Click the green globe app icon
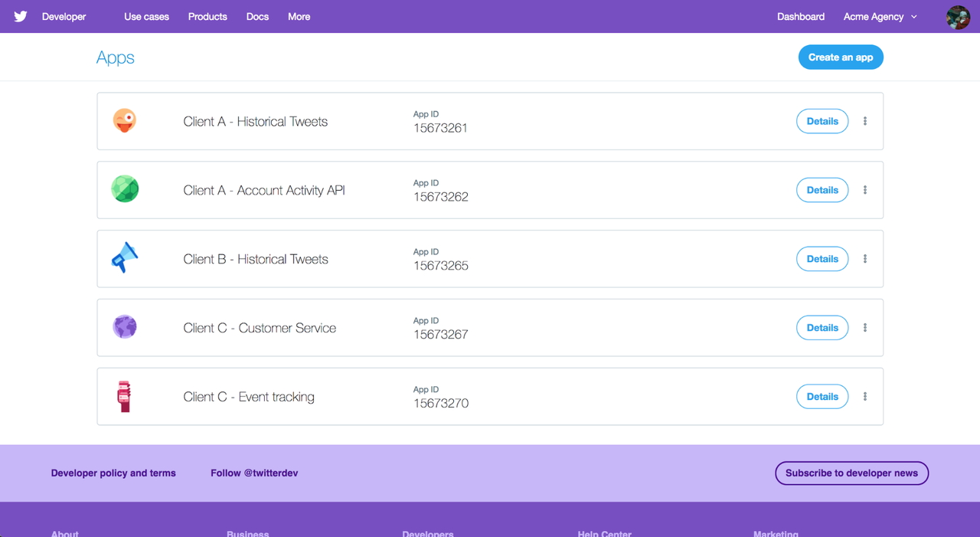The width and height of the screenshot is (980, 537). coord(125,188)
